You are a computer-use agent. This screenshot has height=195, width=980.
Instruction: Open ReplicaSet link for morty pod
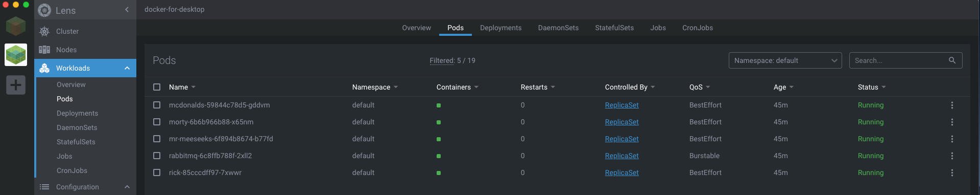click(622, 122)
